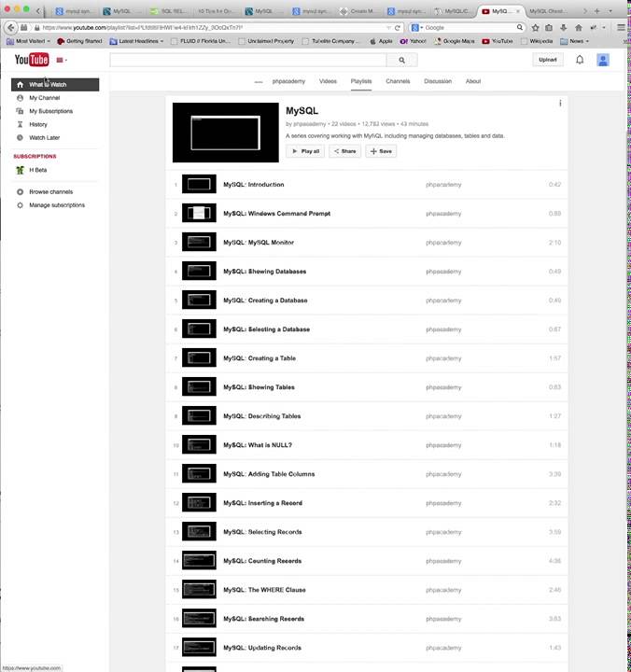This screenshot has height=672, width=631.
Task: Open MySQL: Selecting a Database video
Action: [266, 329]
